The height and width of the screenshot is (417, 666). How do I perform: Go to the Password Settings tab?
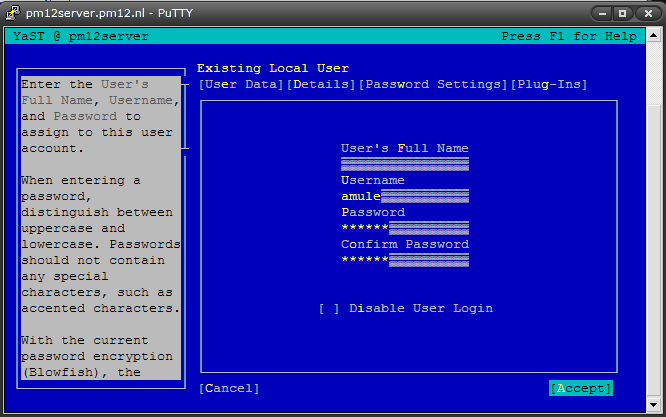point(434,84)
